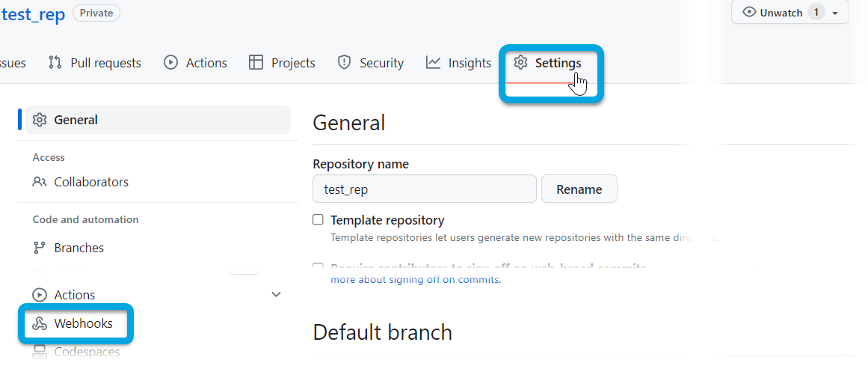Image resolution: width=868 pixels, height=366 pixels.
Task: Click the Collaborators people icon
Action: [40, 182]
